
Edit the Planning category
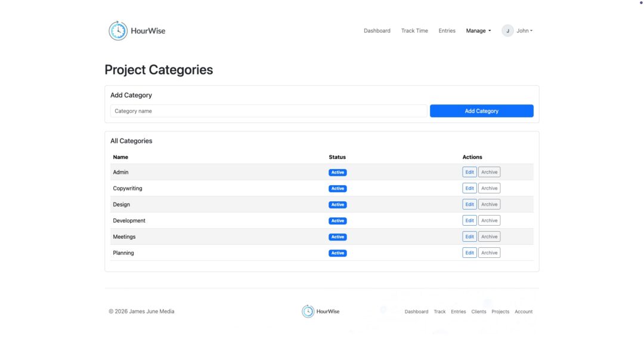(x=469, y=253)
